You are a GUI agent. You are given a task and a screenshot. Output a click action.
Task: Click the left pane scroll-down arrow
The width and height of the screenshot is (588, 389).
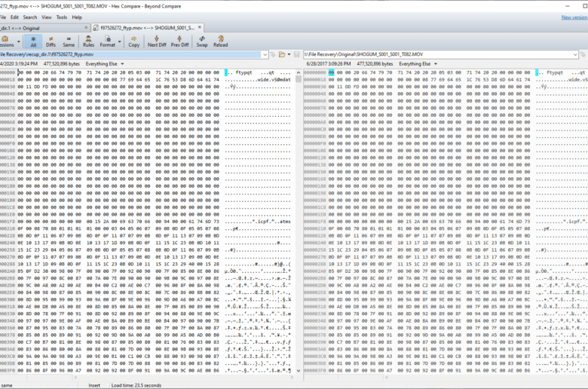(x=299, y=371)
